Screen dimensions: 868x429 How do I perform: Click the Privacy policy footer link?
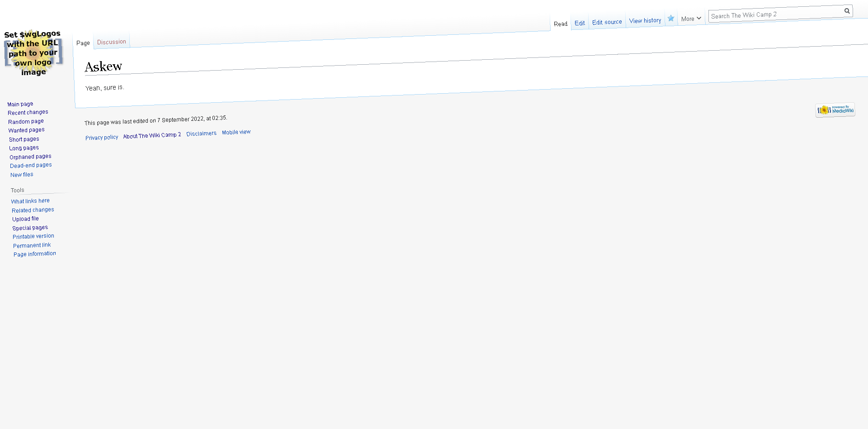pos(102,138)
